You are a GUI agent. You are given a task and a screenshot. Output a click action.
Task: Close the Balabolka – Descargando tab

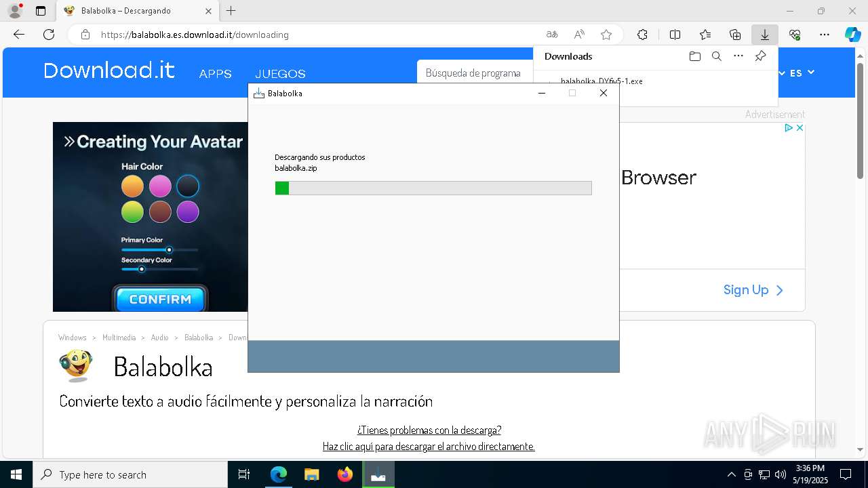click(208, 11)
